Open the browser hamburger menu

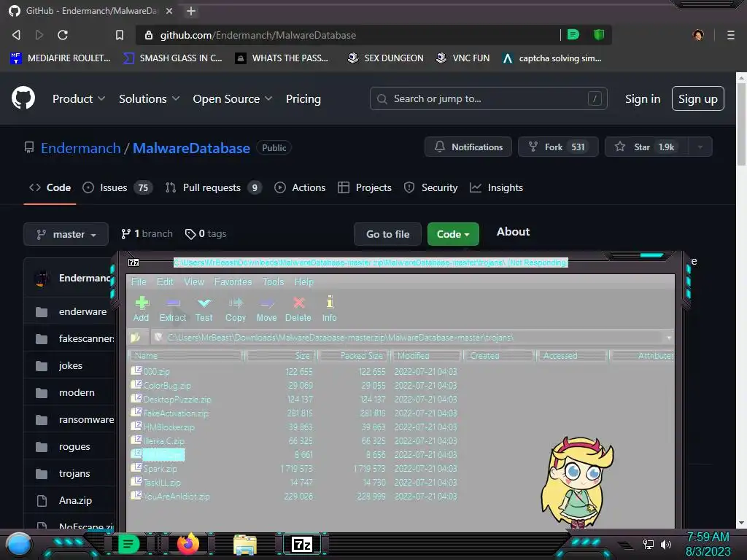[x=731, y=35]
